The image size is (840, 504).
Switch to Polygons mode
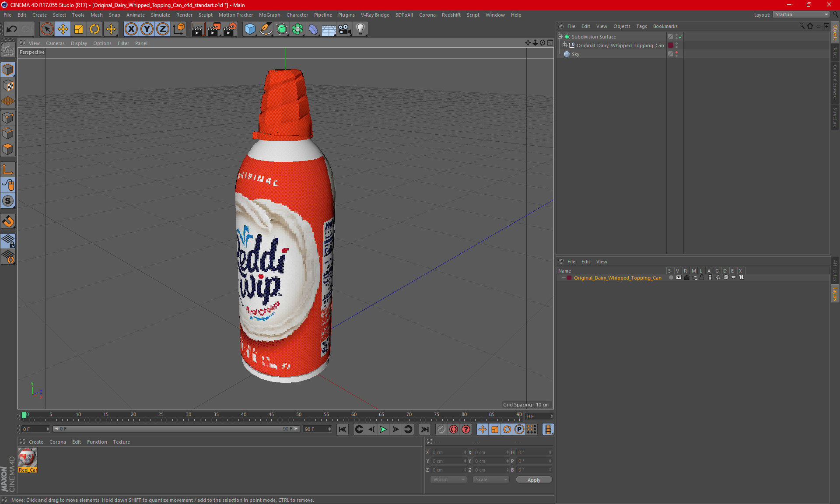[x=8, y=149]
